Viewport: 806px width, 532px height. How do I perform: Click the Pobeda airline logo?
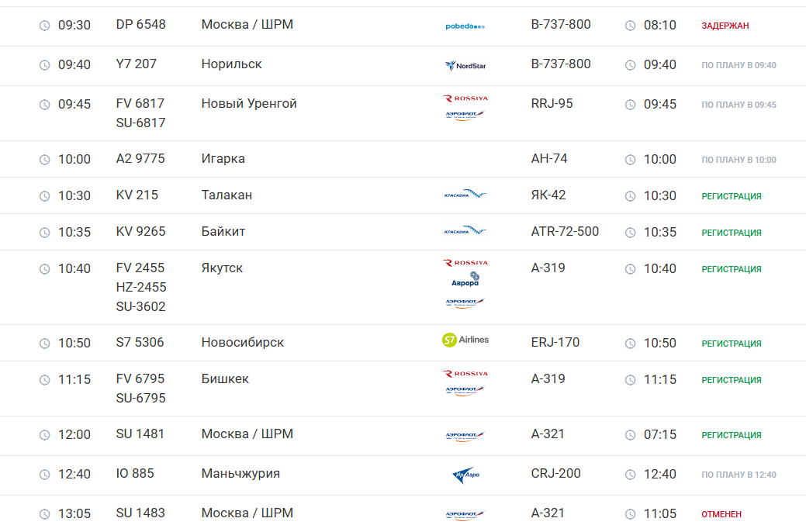point(465,26)
